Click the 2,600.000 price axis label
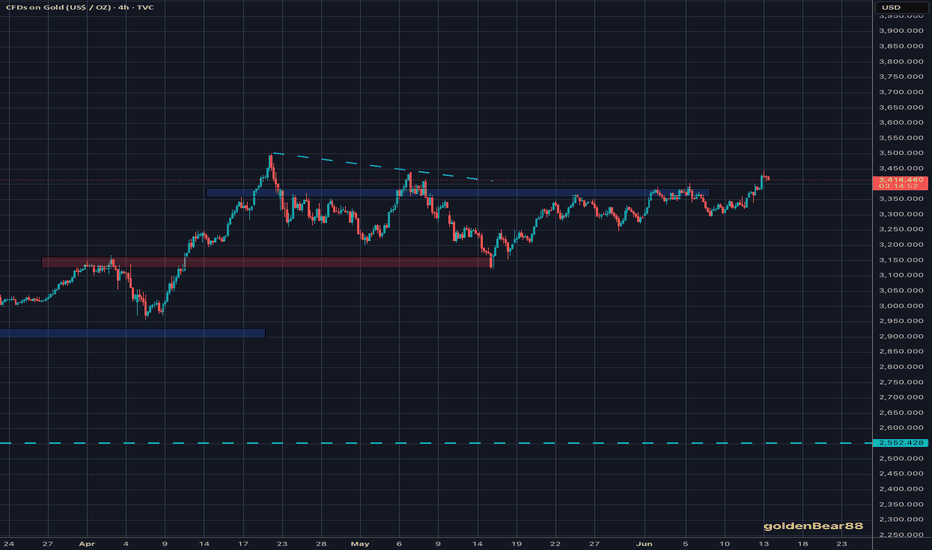Viewport: 932px width, 550px height. [x=900, y=428]
